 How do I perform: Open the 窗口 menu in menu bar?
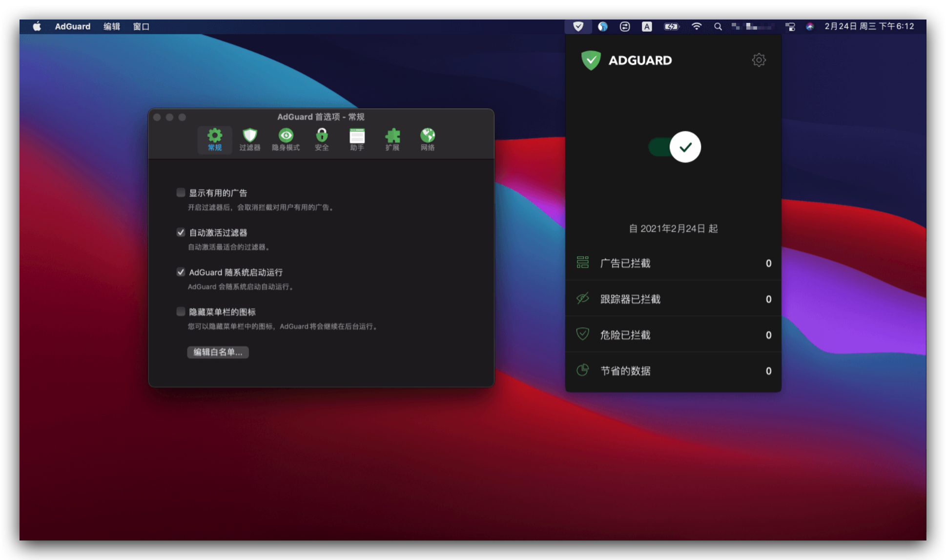(x=141, y=26)
